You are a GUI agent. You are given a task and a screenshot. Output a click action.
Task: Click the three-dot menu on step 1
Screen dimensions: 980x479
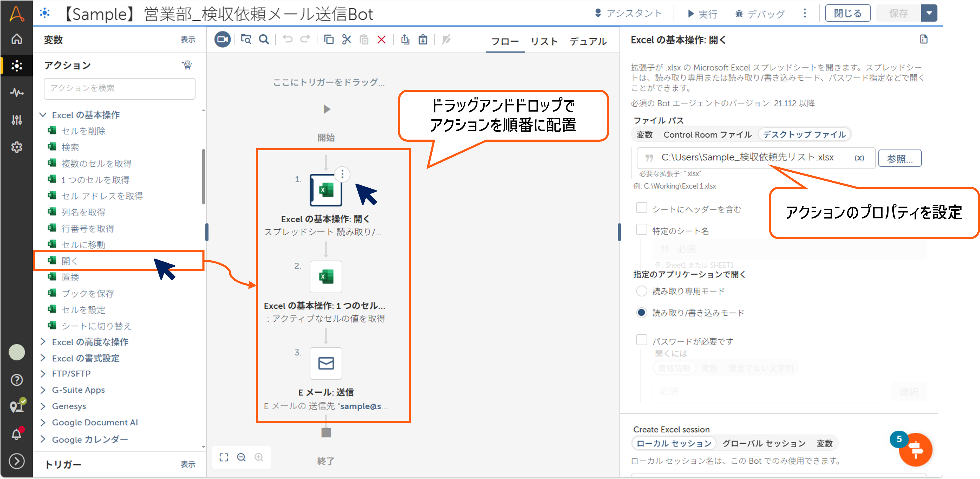(342, 174)
